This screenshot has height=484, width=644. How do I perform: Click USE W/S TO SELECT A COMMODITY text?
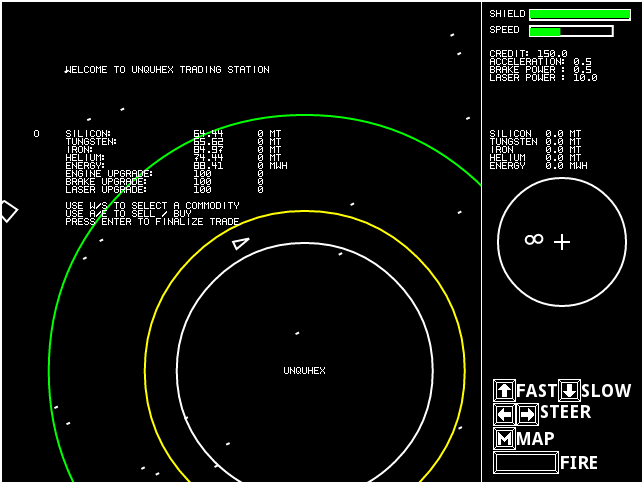click(x=152, y=205)
